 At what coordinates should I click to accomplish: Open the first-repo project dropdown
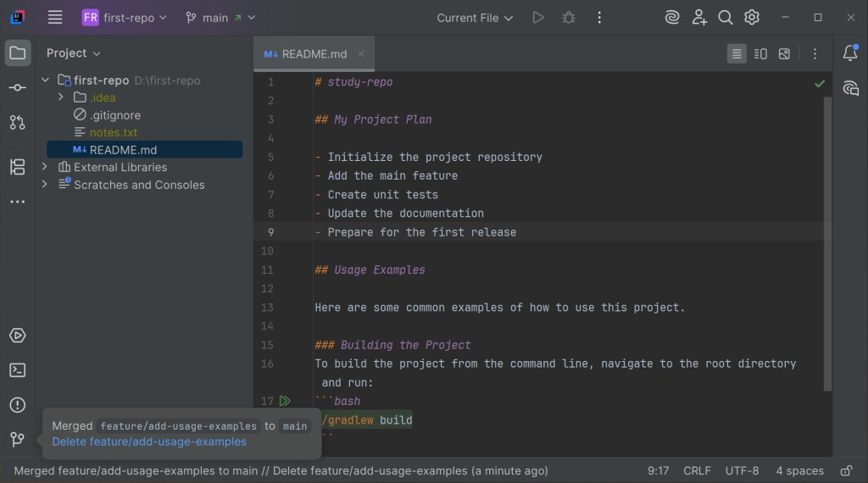(x=124, y=18)
